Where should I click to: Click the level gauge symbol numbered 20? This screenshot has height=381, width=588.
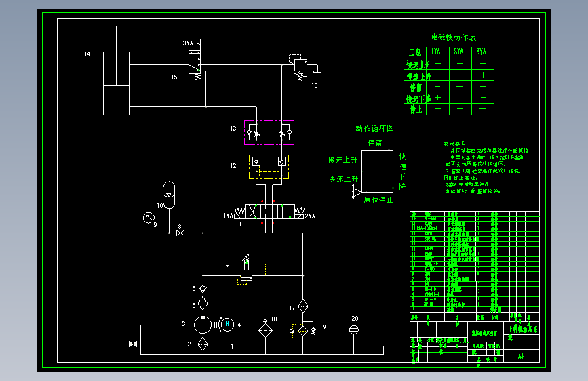353,329
